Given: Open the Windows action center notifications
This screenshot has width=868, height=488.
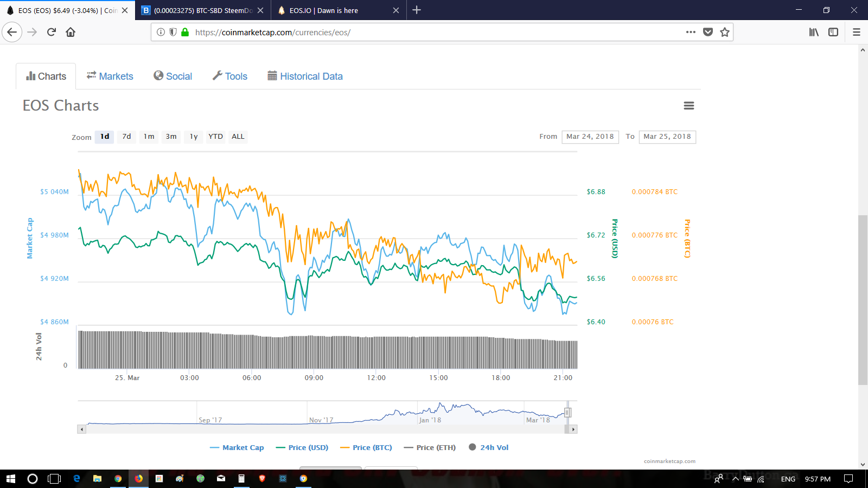Looking at the screenshot, I should click(848, 479).
